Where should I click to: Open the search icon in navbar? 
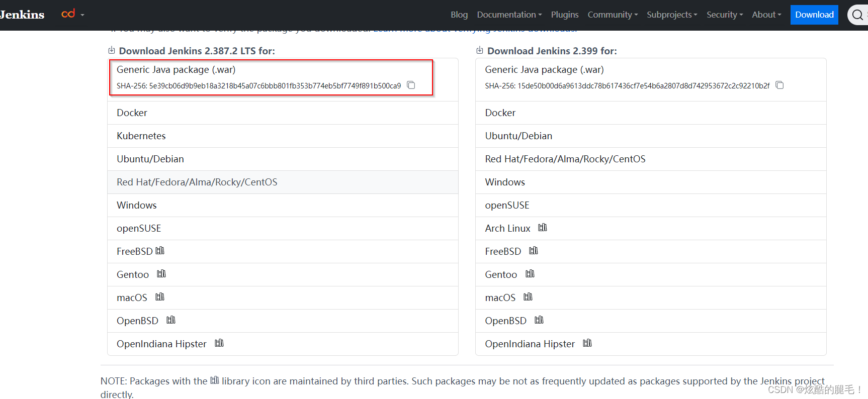click(857, 15)
